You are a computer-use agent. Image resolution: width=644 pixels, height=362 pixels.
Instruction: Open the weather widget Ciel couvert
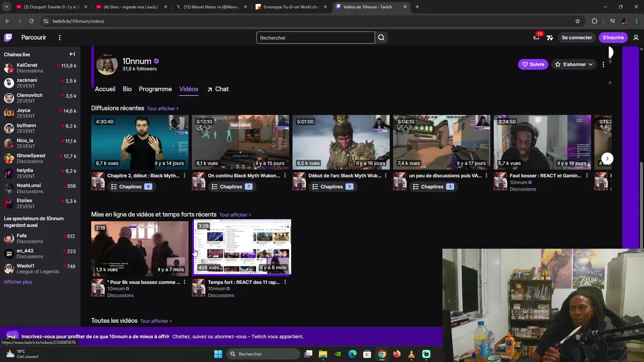[21, 354]
